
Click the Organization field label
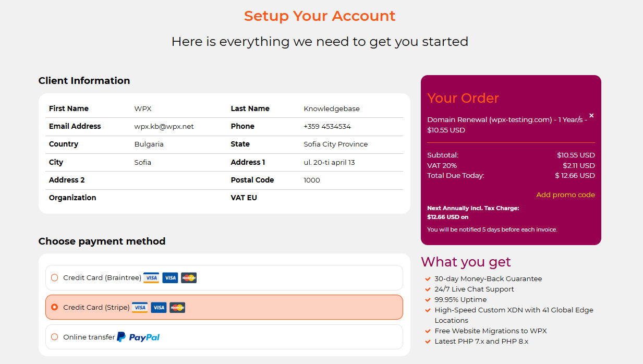coord(72,198)
